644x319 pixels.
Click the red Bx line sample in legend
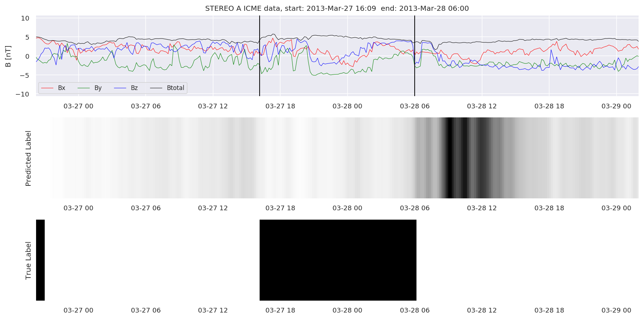48,88
